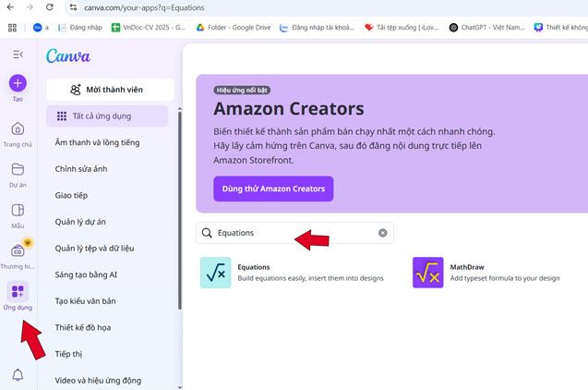Clear the Equations search text
Viewport: 588px width, 390px height.
383,233
